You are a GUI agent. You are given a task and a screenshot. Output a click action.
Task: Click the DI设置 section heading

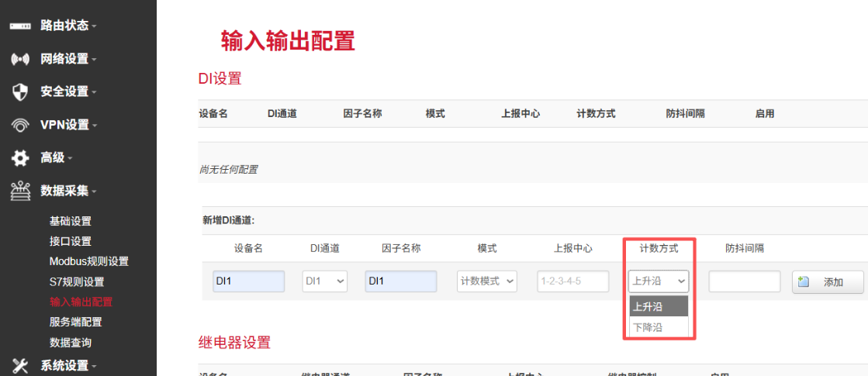tap(220, 78)
